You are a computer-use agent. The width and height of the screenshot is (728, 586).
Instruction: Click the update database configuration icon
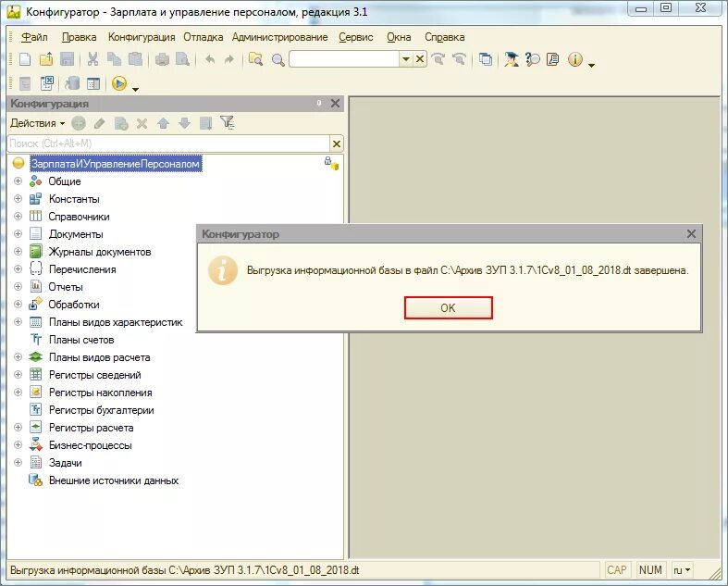(x=72, y=83)
